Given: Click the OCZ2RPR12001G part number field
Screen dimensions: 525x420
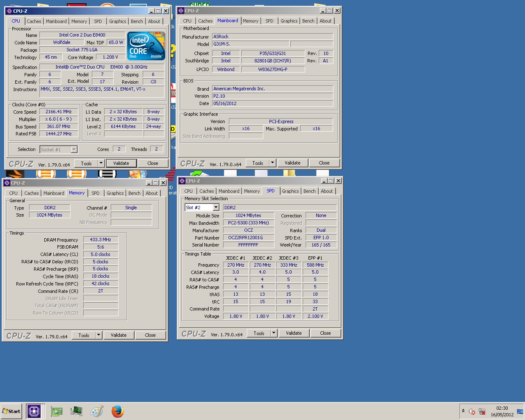Looking at the screenshot, I should coord(249,237).
